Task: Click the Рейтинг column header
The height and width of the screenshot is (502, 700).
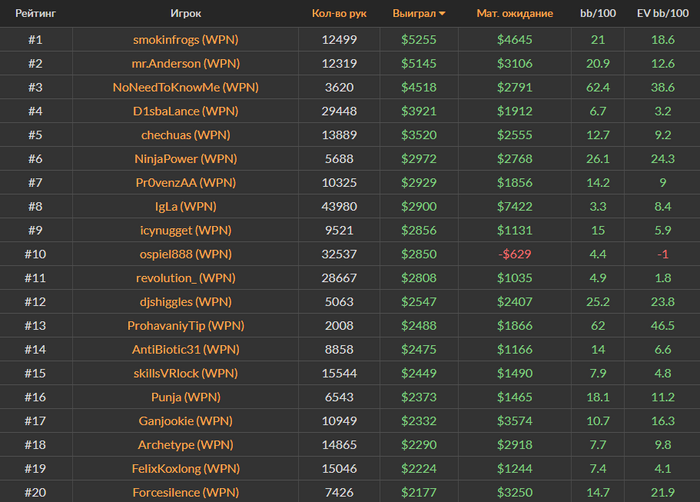Action: [34, 14]
